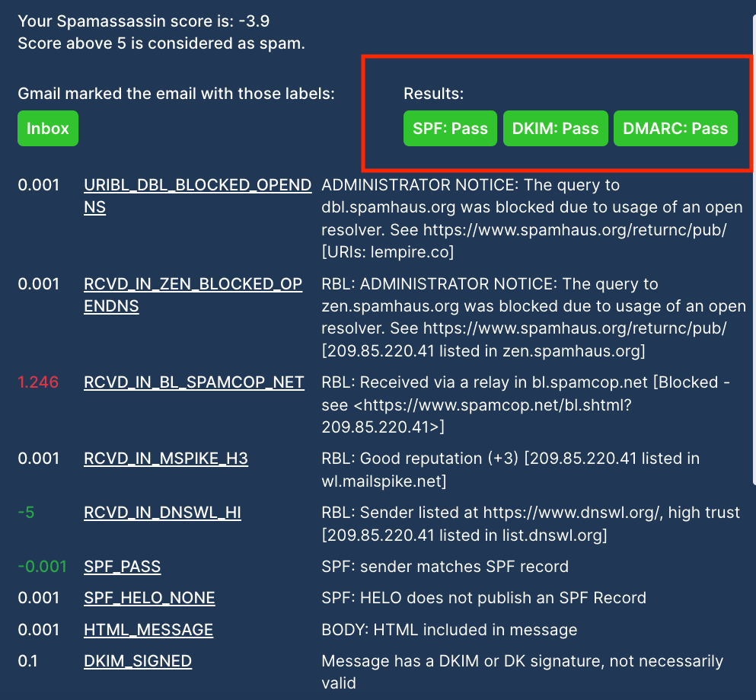Click the SPF_HELO_NONE rule link

pos(149,598)
